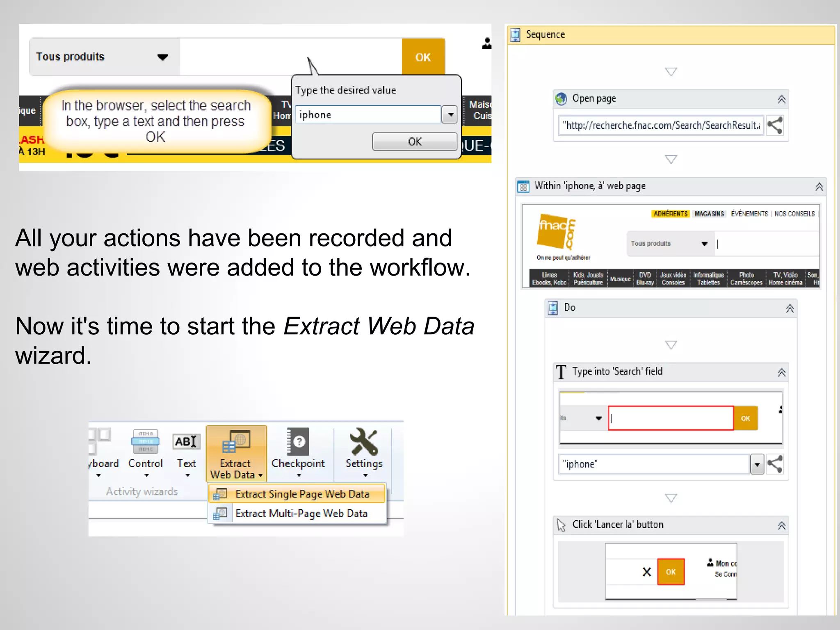Click the globe icon on Open page activity

point(561,99)
